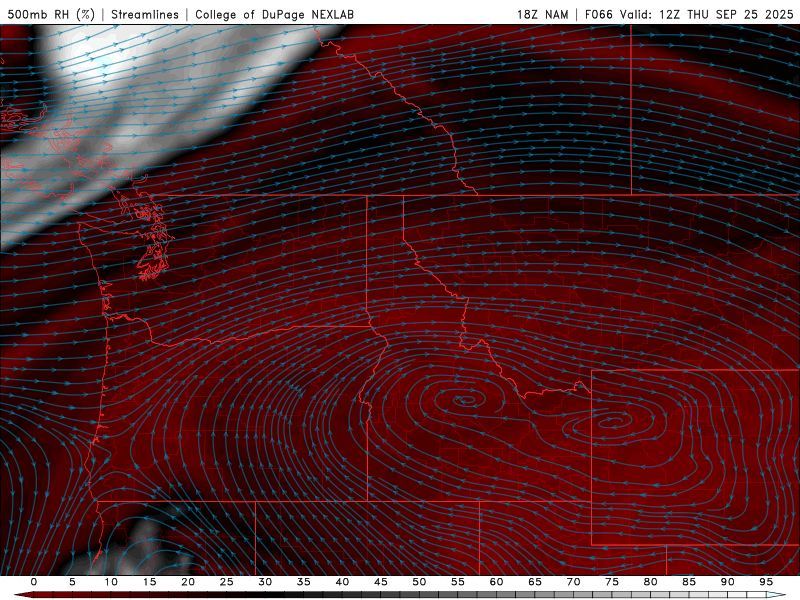
Task: Click 'Valid: 12Z THU SEP 25 2025' text
Action: click(707, 14)
